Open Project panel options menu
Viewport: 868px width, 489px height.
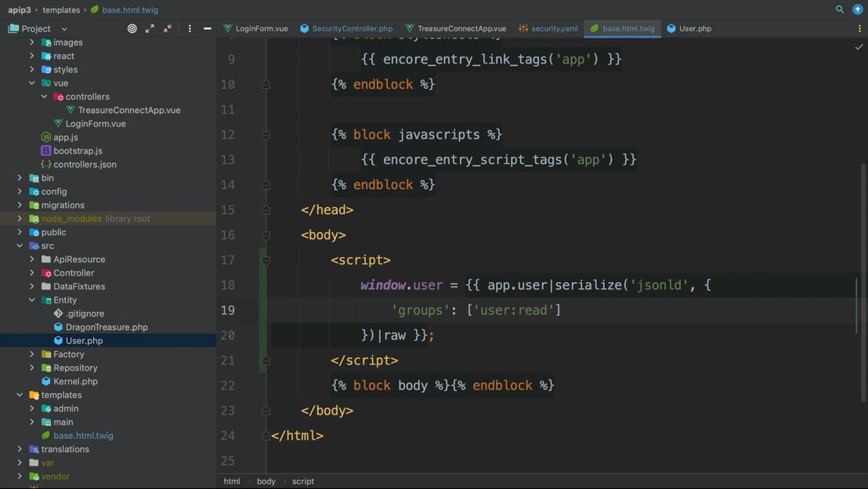point(190,28)
